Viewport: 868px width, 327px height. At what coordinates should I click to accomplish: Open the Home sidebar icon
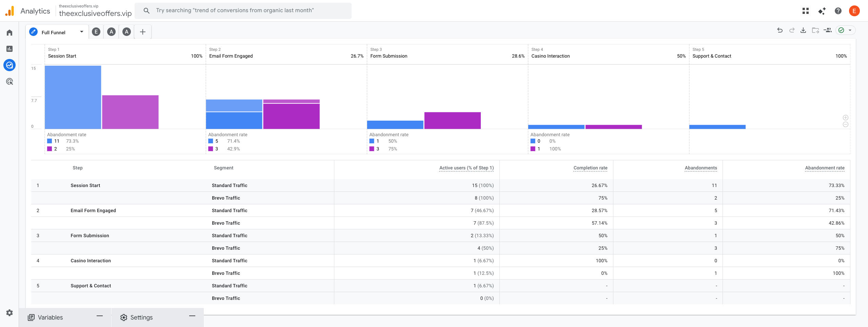9,33
